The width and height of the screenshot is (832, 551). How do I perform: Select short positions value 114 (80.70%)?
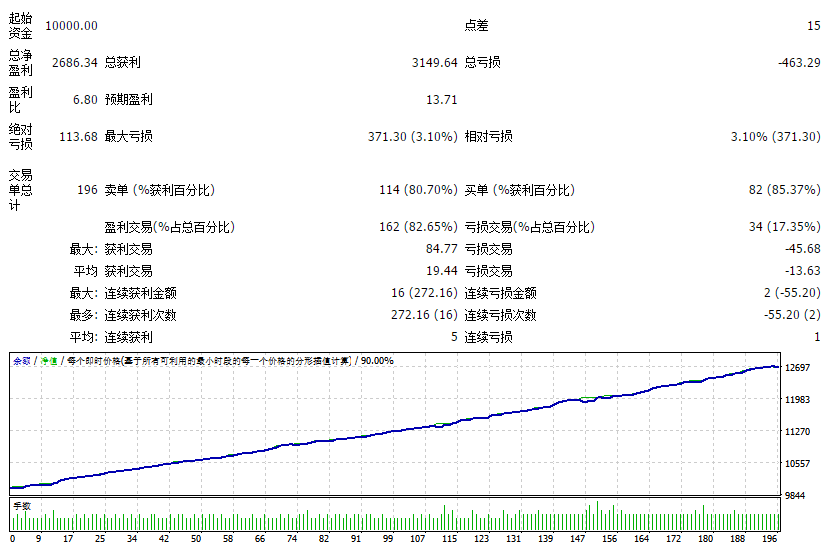(x=419, y=190)
